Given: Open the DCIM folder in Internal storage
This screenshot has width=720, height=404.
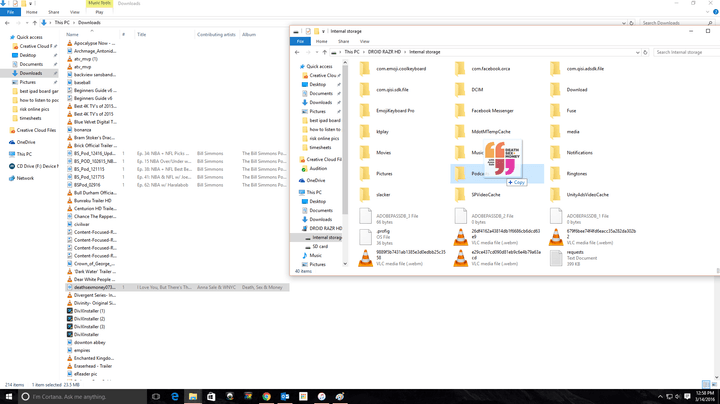Looking at the screenshot, I should (x=468, y=90).
